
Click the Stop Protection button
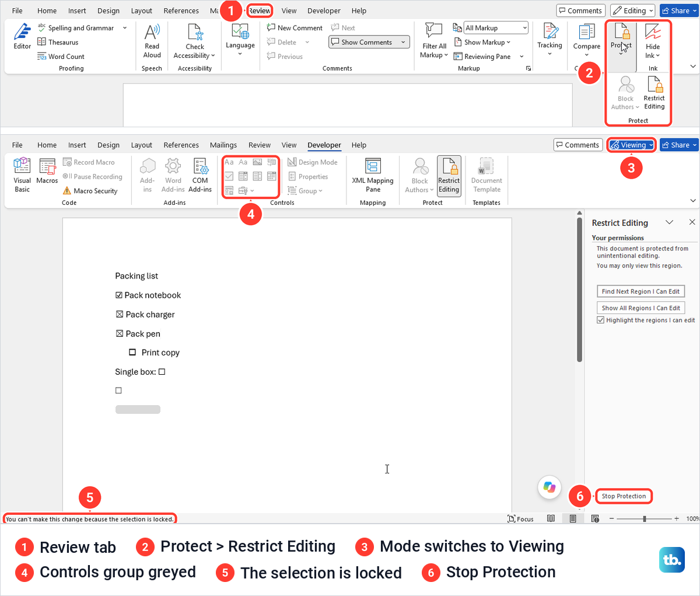coord(624,496)
